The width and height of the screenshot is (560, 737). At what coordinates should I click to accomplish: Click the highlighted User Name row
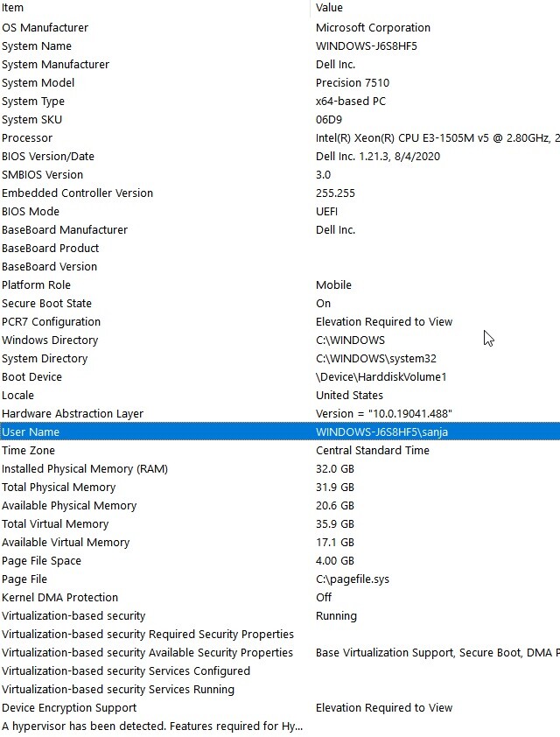point(280,432)
